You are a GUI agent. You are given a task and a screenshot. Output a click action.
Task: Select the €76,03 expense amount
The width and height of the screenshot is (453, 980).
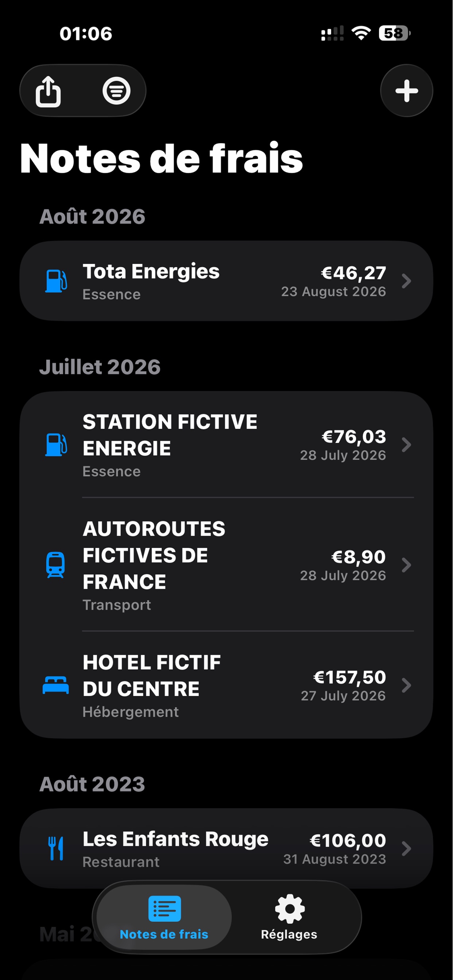pyautogui.click(x=354, y=437)
